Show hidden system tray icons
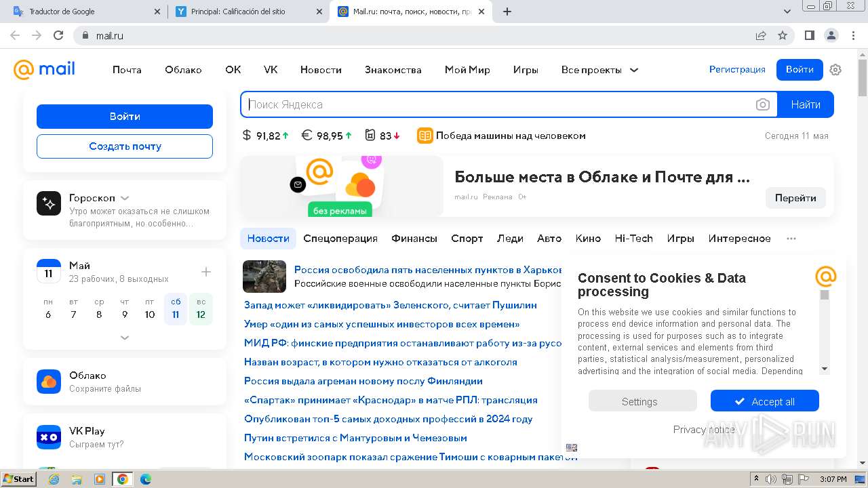868x488 pixels. (756, 479)
